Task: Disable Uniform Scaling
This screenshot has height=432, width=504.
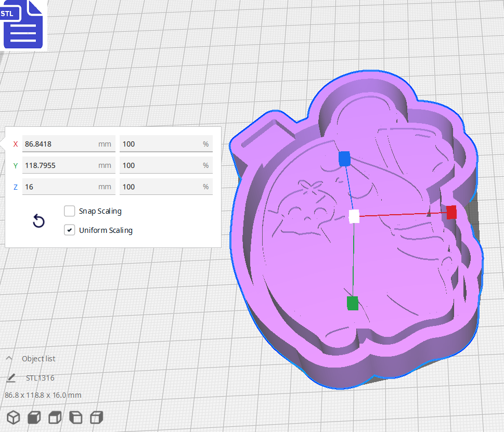Action: (69, 229)
